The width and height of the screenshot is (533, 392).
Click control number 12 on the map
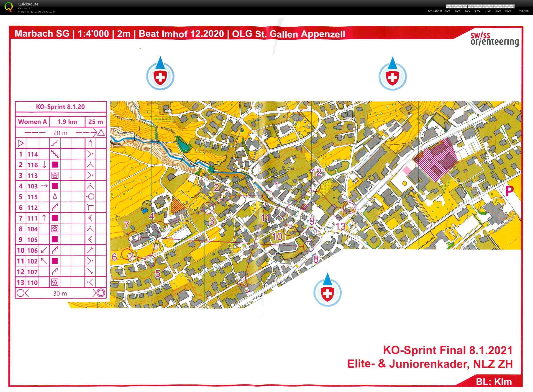(x=317, y=172)
